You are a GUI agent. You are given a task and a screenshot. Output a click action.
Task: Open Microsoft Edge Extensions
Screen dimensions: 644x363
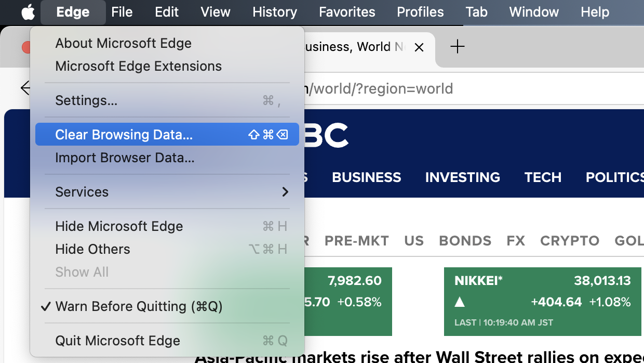138,66
